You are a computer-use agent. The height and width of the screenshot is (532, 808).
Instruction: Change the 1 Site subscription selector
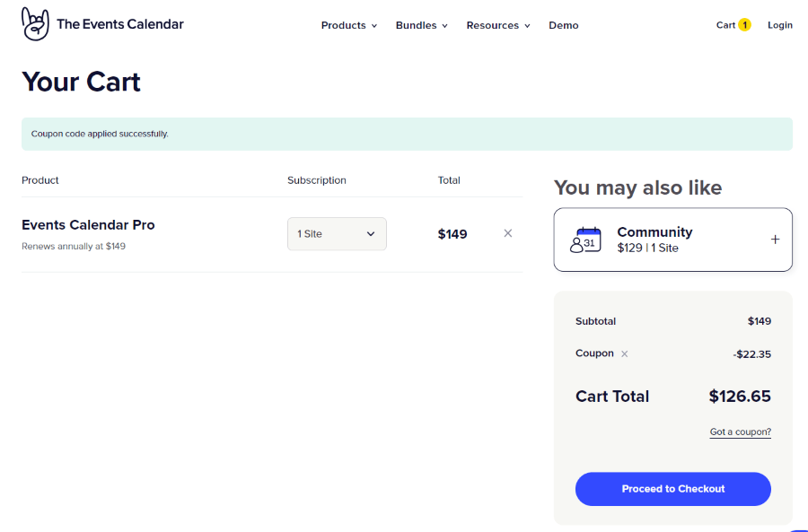(x=337, y=234)
